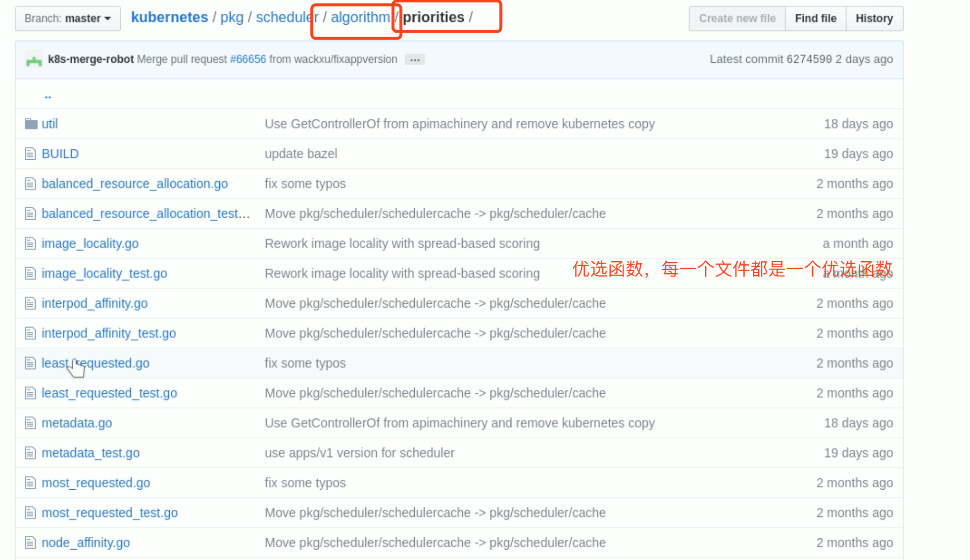Click the file icon beside metadata.go
970x560 pixels.
(x=30, y=423)
